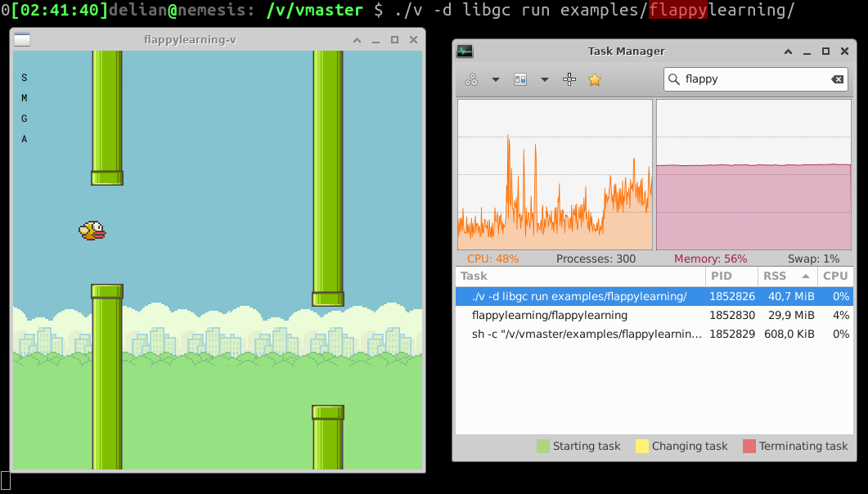Sort the process list by the Task column
This screenshot has height=494, width=868.
[x=581, y=276]
